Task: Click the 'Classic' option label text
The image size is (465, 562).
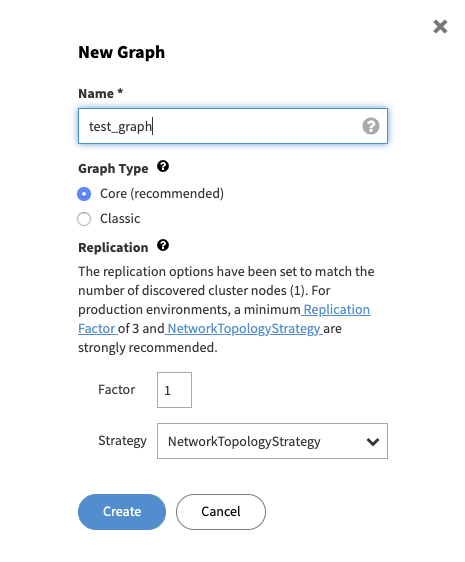Action: click(x=120, y=218)
